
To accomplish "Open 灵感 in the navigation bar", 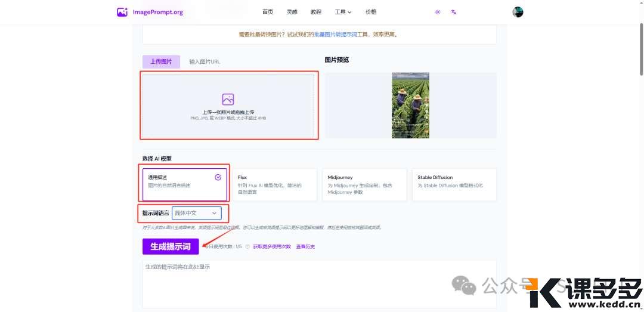I will pyautogui.click(x=292, y=12).
